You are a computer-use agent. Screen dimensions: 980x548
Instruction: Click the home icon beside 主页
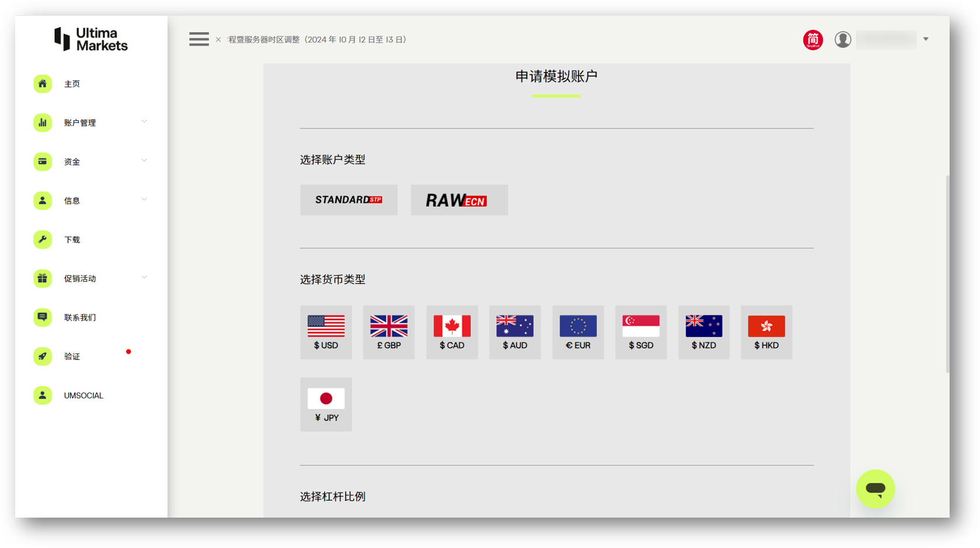(x=43, y=84)
